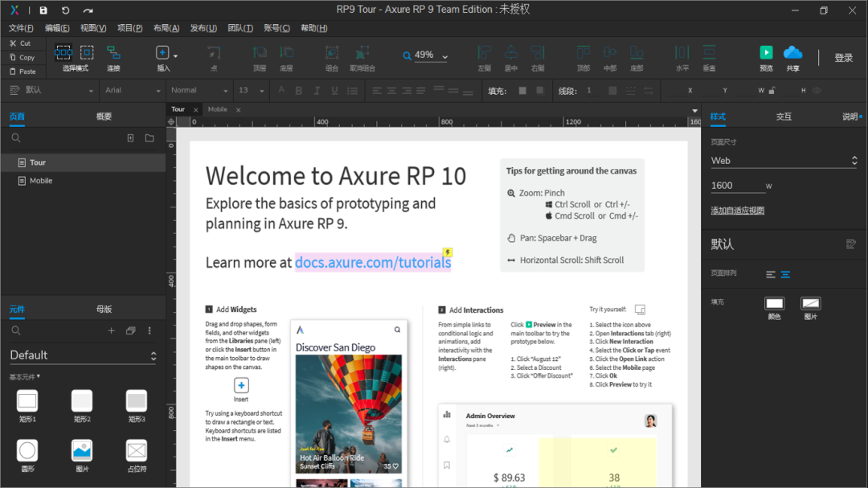868x488 pixels.
Task: Open the 发布(U) menu
Action: tap(203, 28)
